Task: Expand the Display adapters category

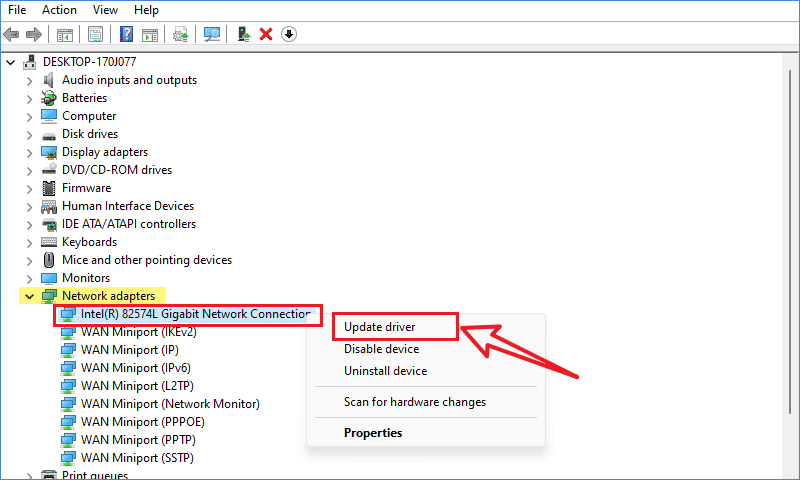Action: pyautogui.click(x=30, y=153)
